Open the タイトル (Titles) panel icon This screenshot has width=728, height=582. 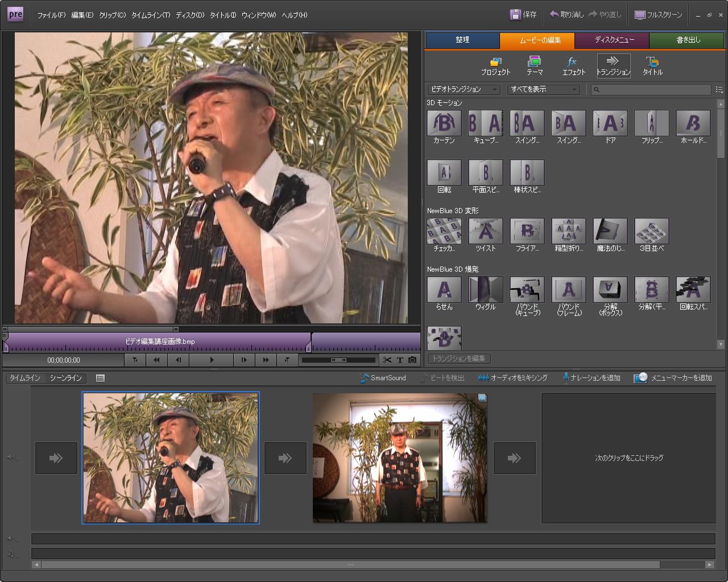(x=652, y=66)
